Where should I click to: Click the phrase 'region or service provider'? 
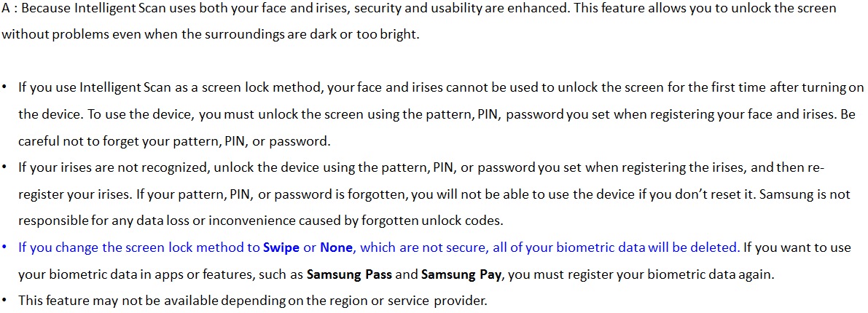pyautogui.click(x=404, y=301)
